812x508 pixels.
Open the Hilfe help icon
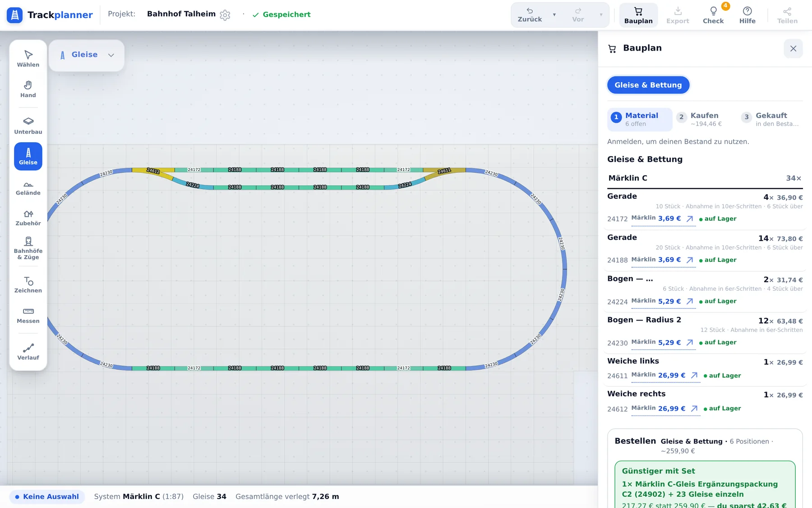tap(747, 15)
